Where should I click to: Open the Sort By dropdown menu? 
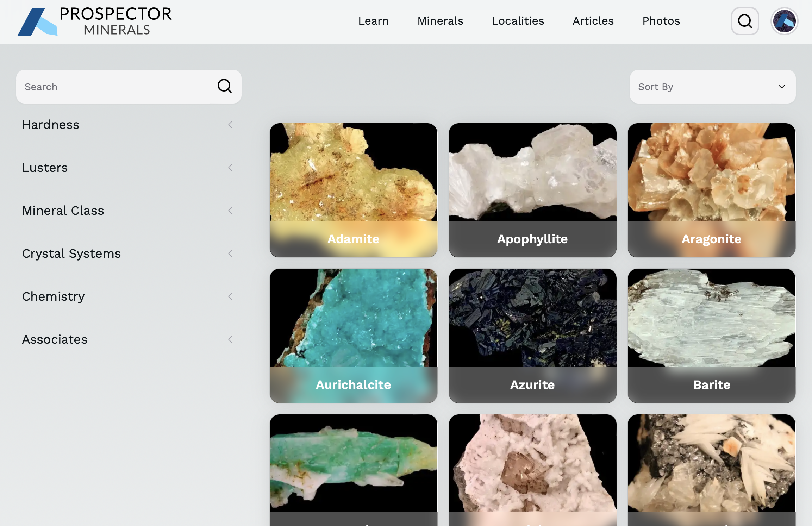click(713, 86)
